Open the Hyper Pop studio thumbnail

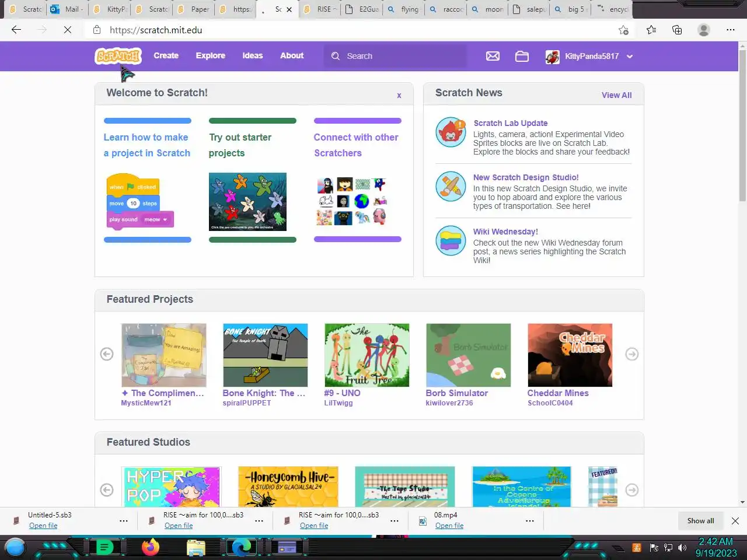pyautogui.click(x=172, y=487)
